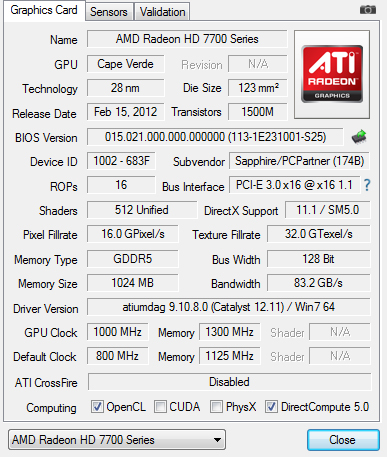Click the Driver Version field
This screenshot has width=387, height=457.
(229, 307)
